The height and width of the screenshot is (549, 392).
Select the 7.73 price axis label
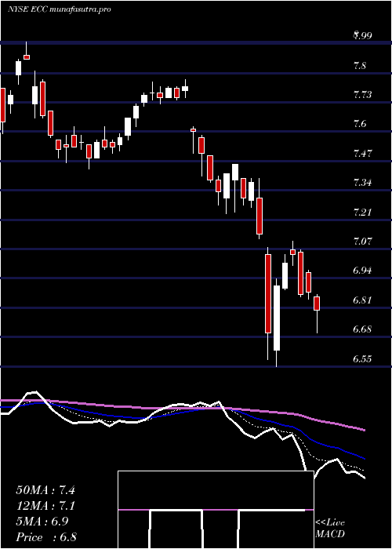pyautogui.click(x=363, y=95)
